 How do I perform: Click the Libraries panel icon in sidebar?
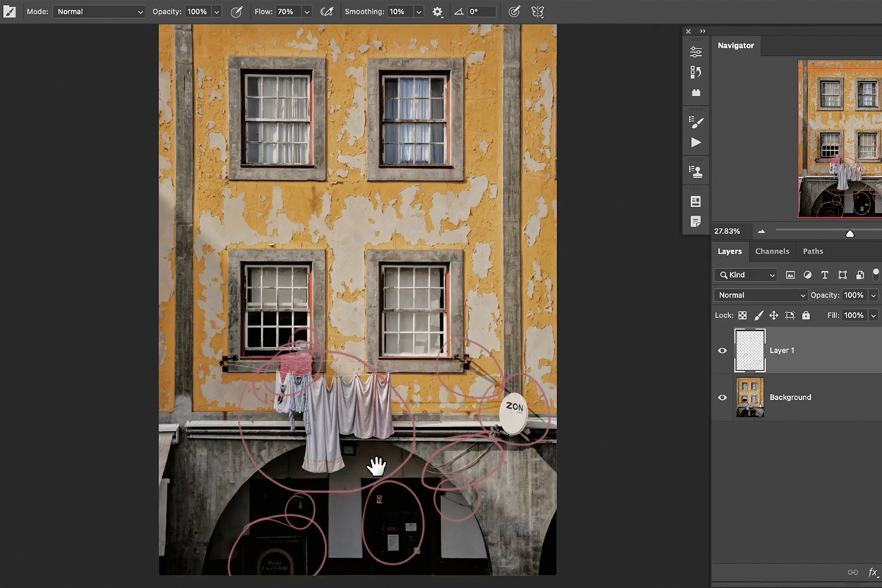pos(696,92)
